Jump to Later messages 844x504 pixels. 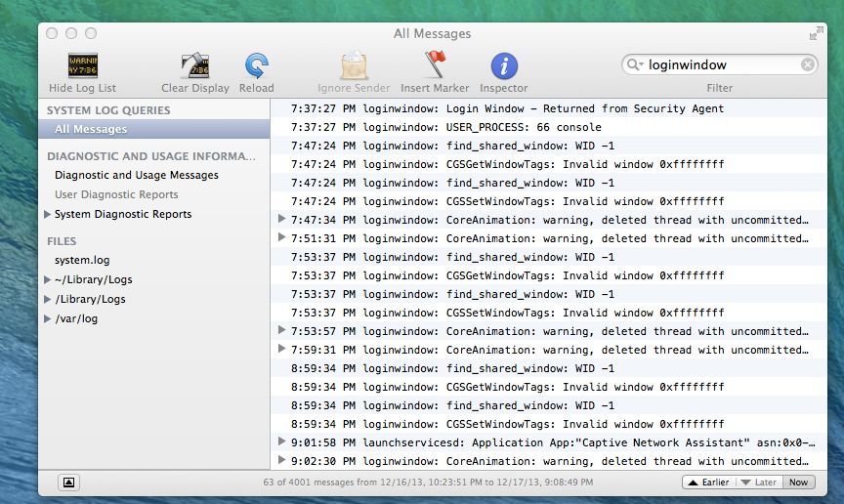click(x=759, y=482)
